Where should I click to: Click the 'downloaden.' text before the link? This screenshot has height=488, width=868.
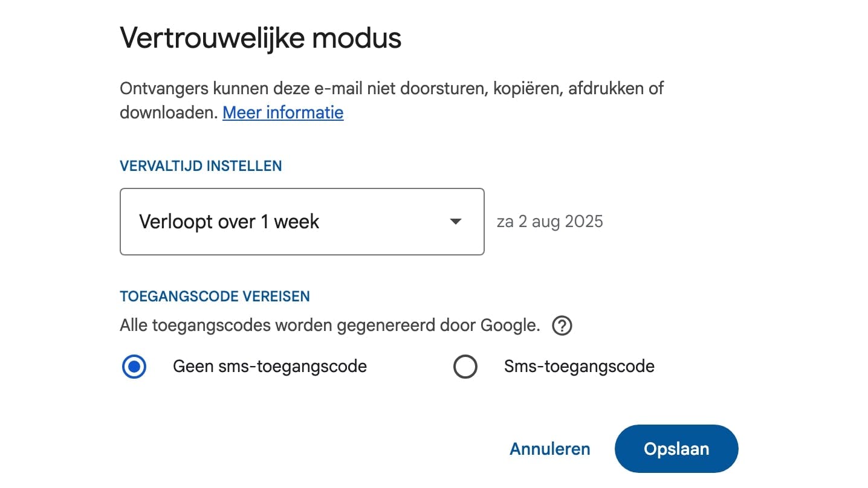tap(168, 112)
